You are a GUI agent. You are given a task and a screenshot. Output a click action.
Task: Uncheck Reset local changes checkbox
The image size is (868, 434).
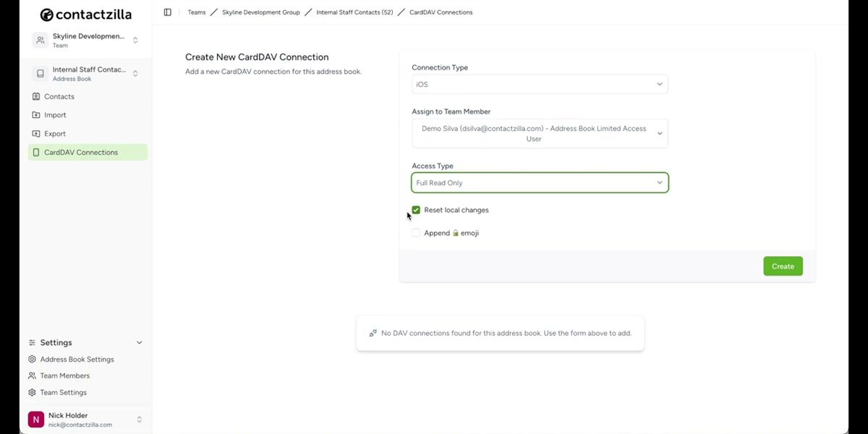point(416,210)
